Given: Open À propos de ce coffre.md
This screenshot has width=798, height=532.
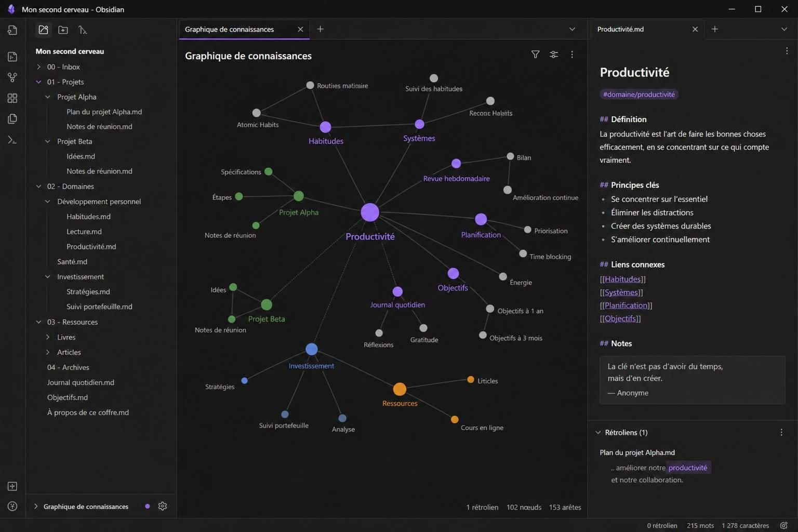Looking at the screenshot, I should pyautogui.click(x=88, y=413).
